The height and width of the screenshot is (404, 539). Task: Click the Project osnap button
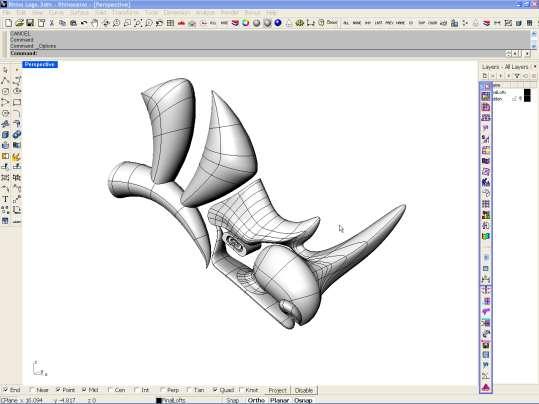click(x=277, y=390)
